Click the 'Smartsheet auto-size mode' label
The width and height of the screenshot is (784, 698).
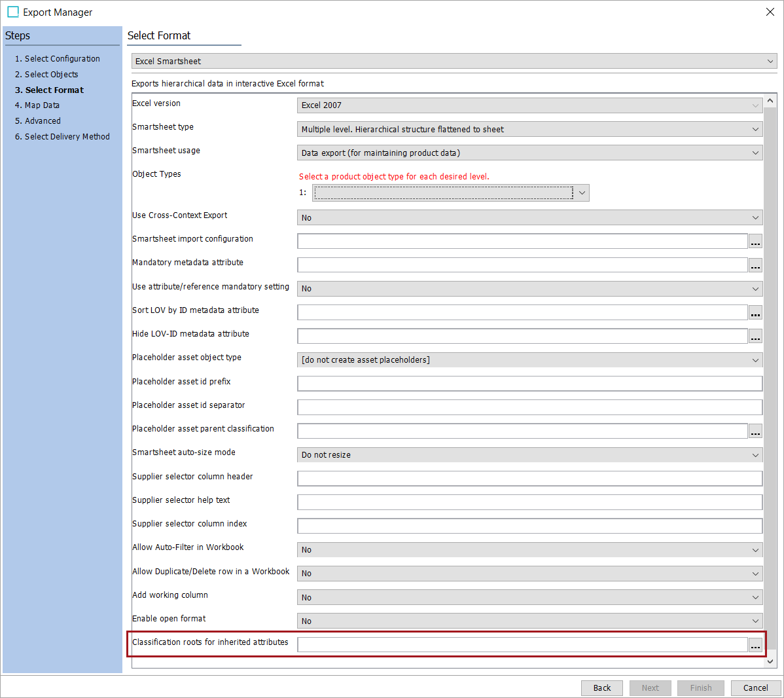(183, 452)
